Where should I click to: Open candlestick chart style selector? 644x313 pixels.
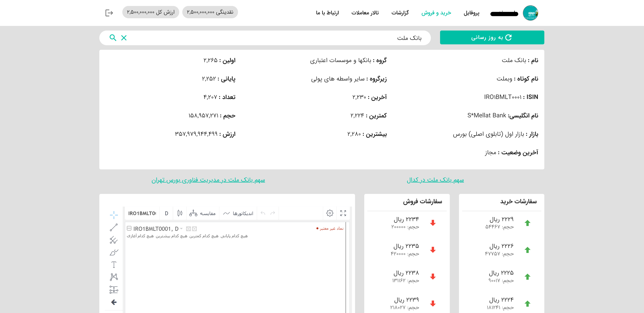coord(180,213)
